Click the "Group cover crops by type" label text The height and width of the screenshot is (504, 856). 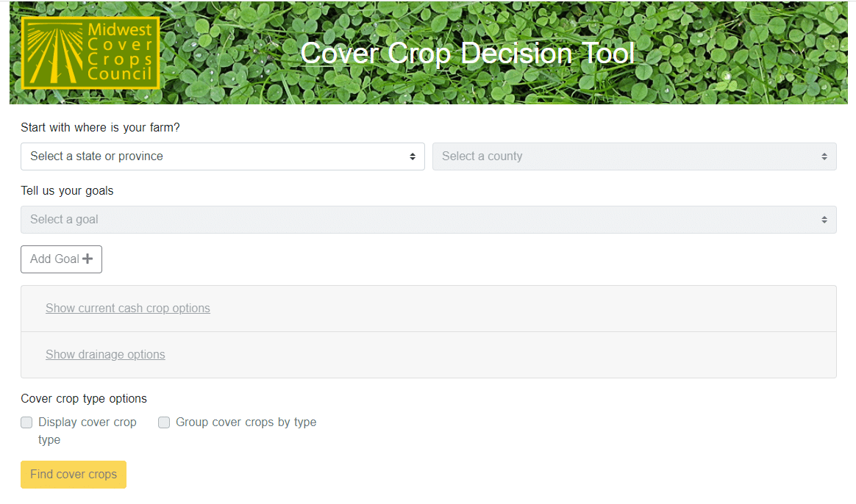[x=246, y=422]
